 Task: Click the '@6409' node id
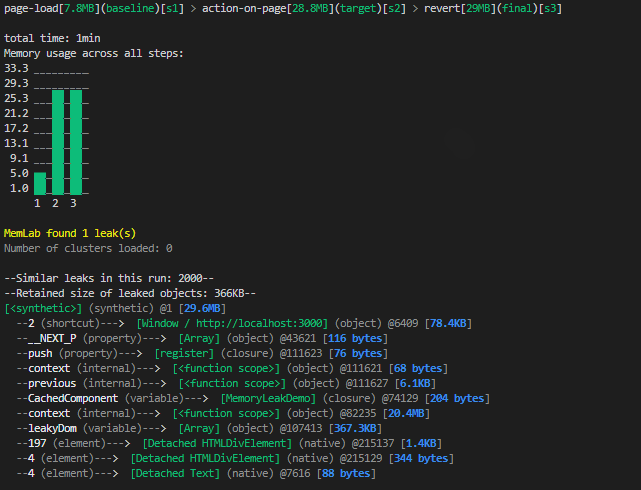[x=403, y=324]
